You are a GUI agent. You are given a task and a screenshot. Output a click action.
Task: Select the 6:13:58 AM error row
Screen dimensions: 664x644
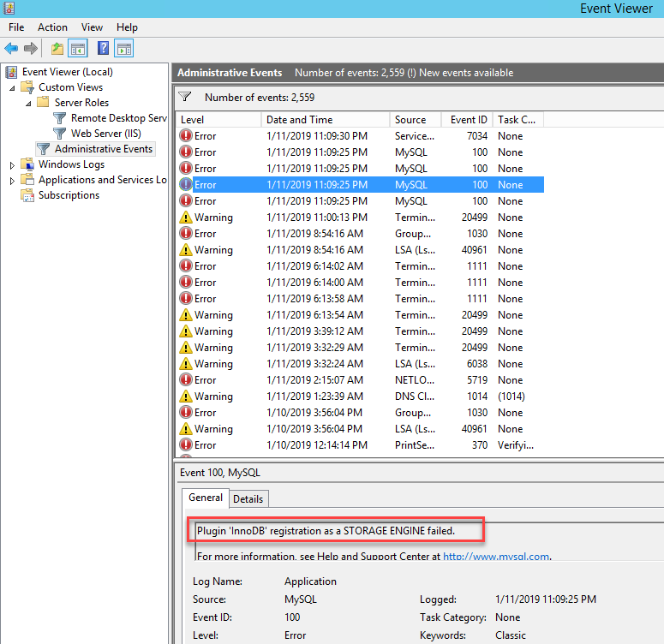tap(361, 299)
